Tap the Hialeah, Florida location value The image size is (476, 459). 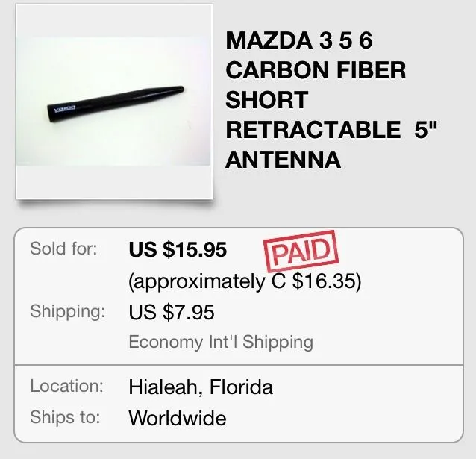(x=201, y=387)
